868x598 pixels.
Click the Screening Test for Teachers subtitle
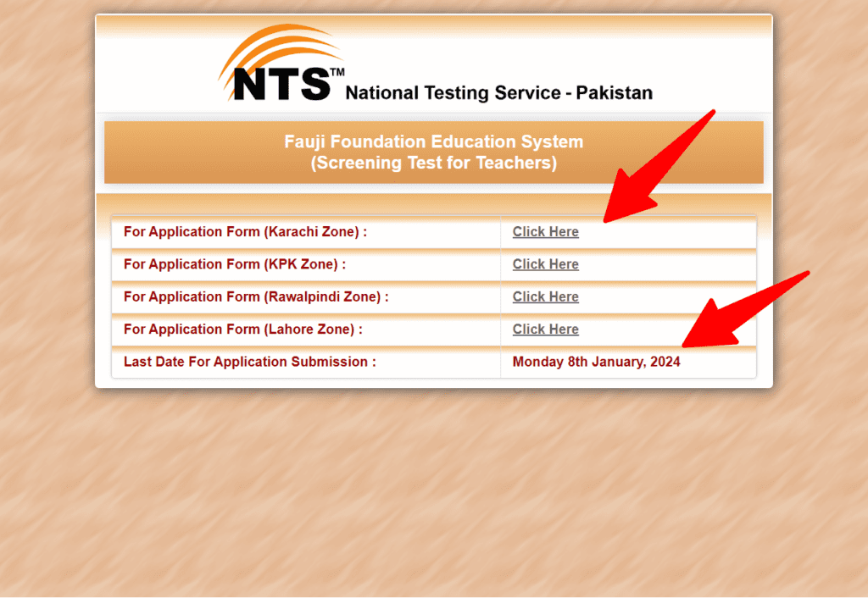433,163
